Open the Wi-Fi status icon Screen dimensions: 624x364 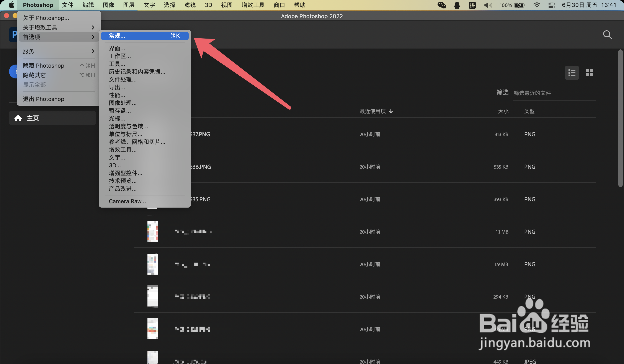click(x=536, y=5)
